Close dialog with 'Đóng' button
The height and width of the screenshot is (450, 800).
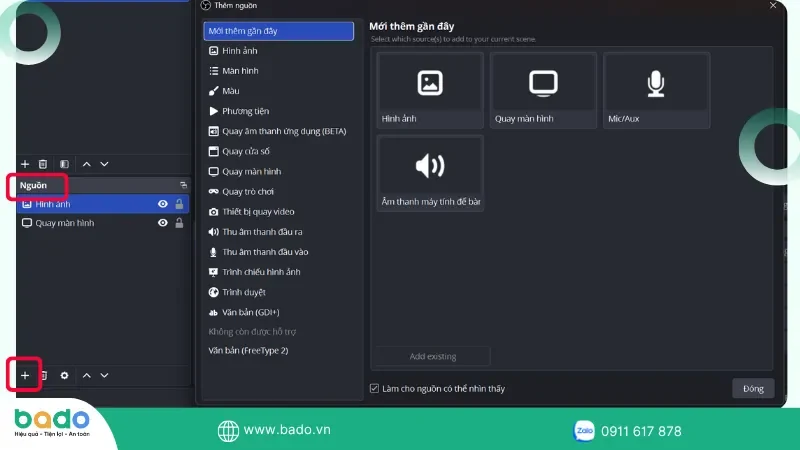[753, 389]
